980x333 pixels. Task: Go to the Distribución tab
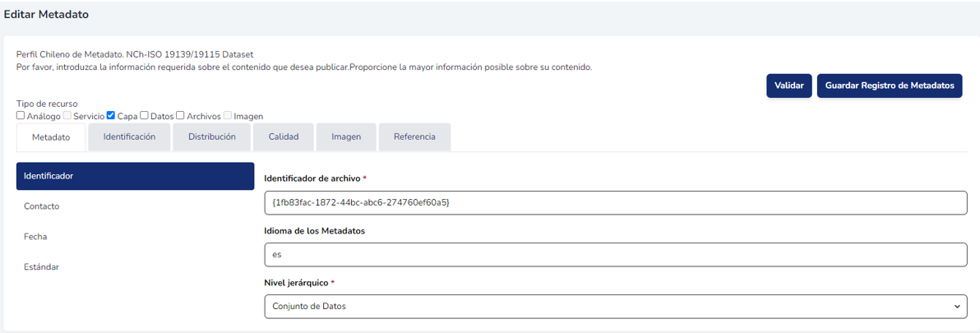(x=211, y=137)
